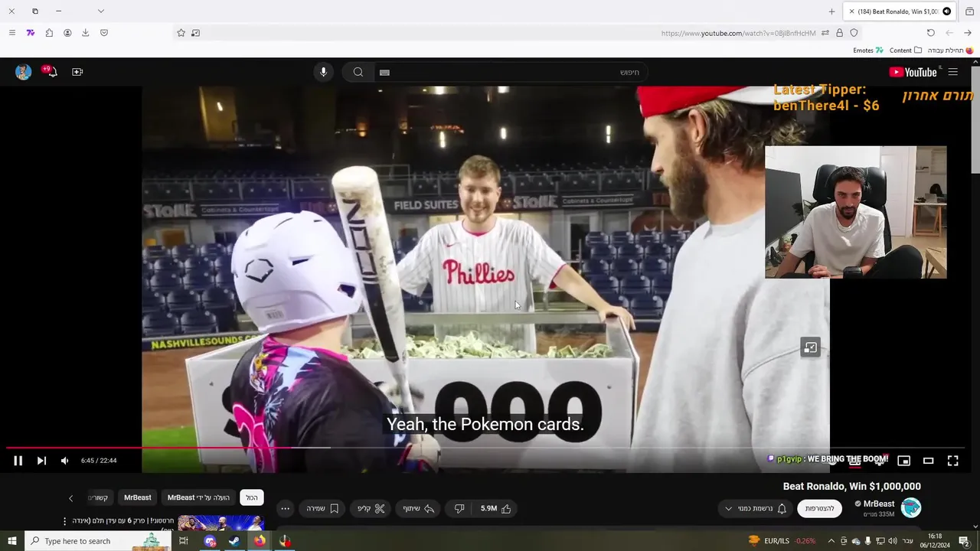The width and height of the screenshot is (980, 551).
Task: Open the recommended video thumbnail below chips
Action: click(221, 523)
